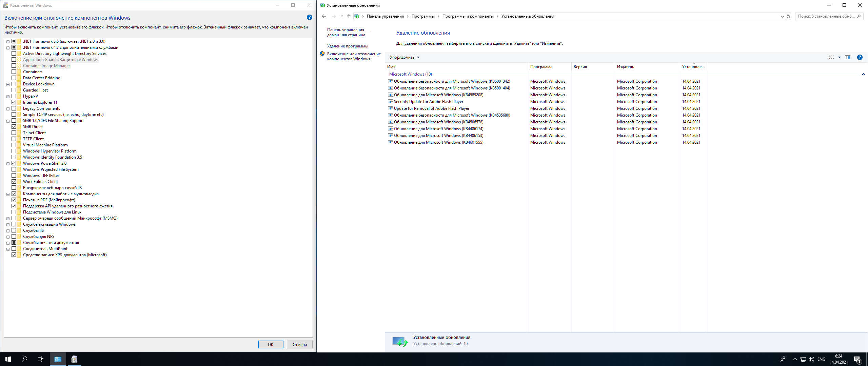Enable the Containers checkbox

coord(14,72)
